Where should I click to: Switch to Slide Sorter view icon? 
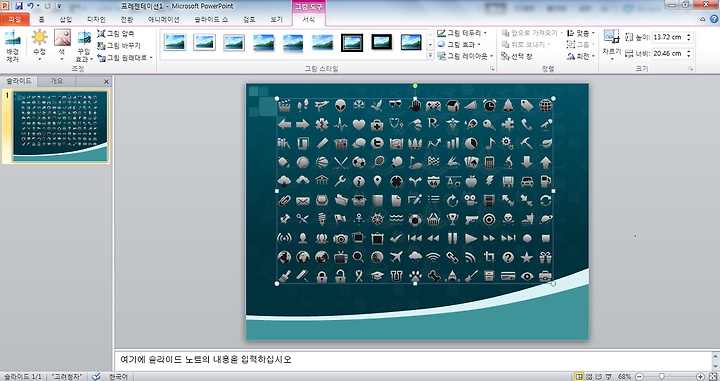(x=590, y=376)
